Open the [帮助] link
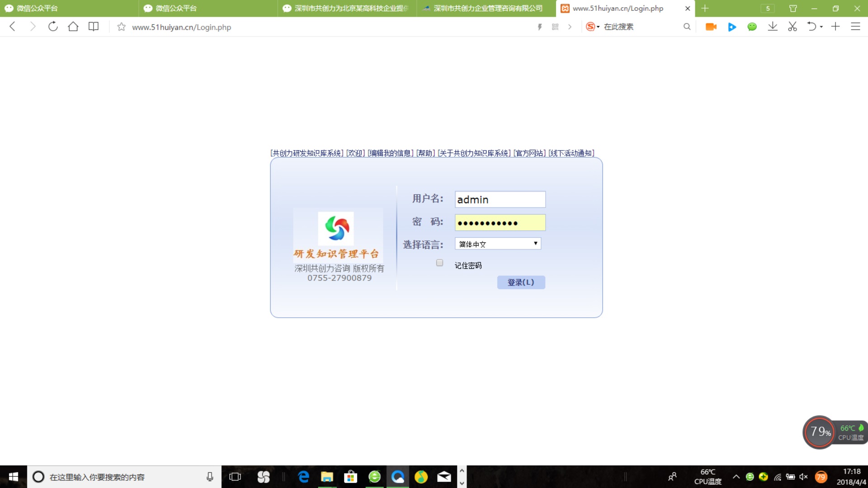 425,153
